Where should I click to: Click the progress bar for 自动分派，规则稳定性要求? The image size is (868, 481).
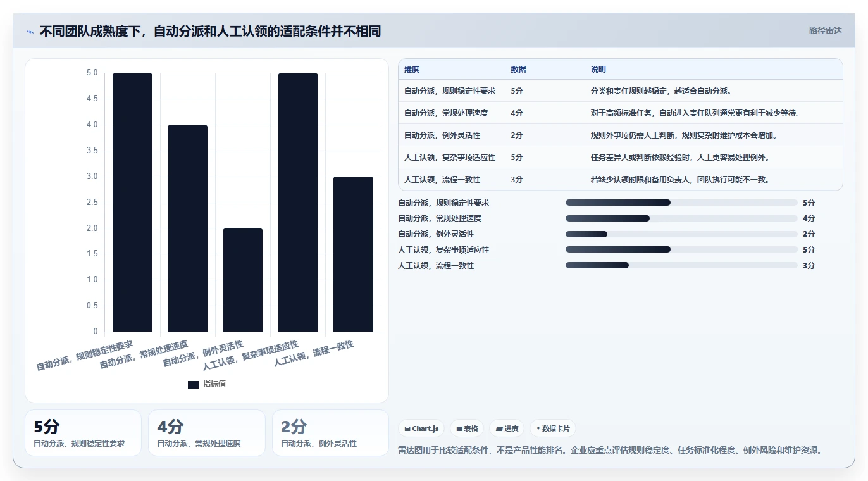[x=681, y=203]
